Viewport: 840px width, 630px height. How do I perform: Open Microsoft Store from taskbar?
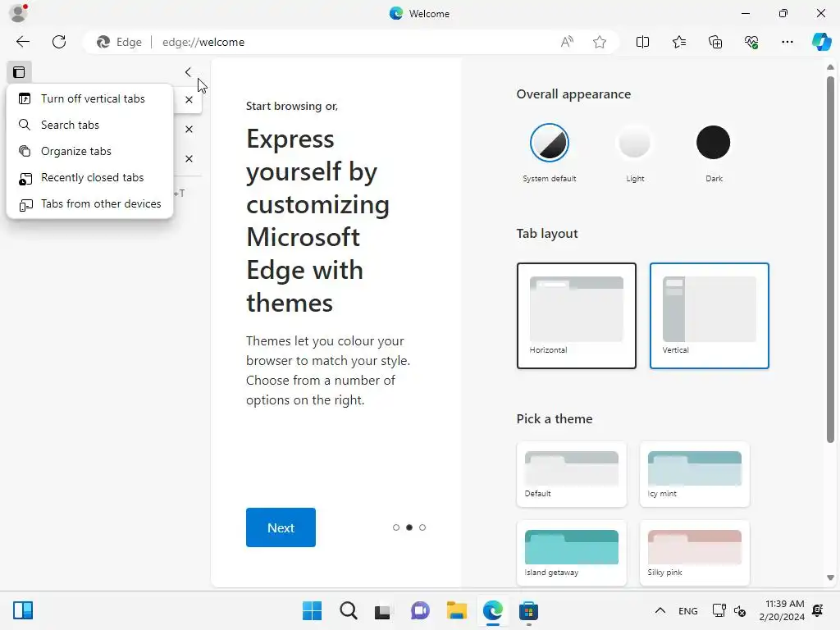tap(528, 610)
